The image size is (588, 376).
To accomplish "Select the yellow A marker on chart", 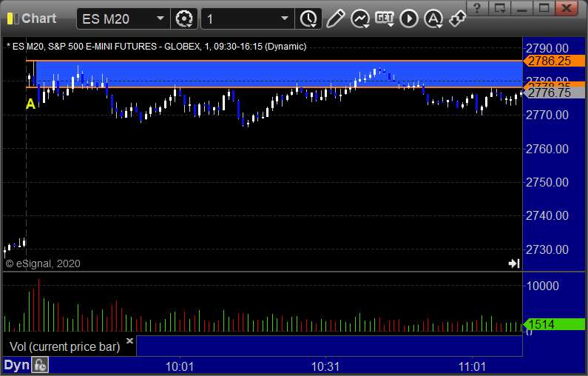I will [x=30, y=104].
